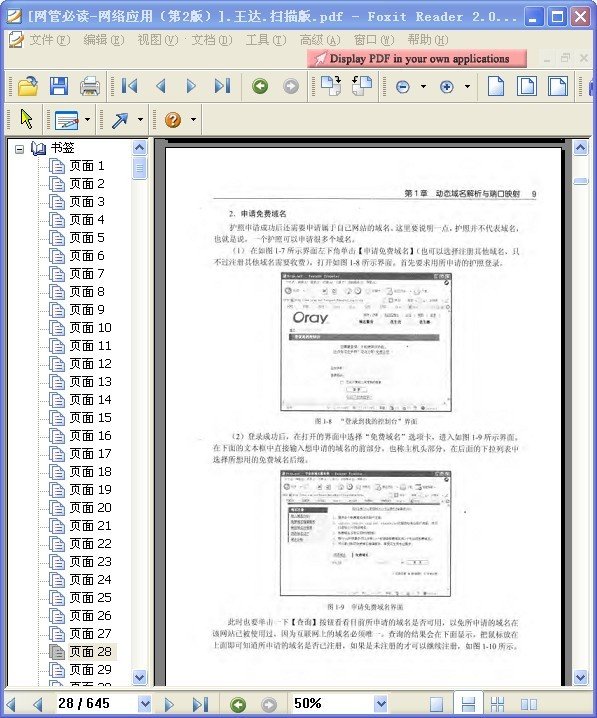Select bookmark 页面 28
Viewport: 597px width, 718px height.
[90, 652]
